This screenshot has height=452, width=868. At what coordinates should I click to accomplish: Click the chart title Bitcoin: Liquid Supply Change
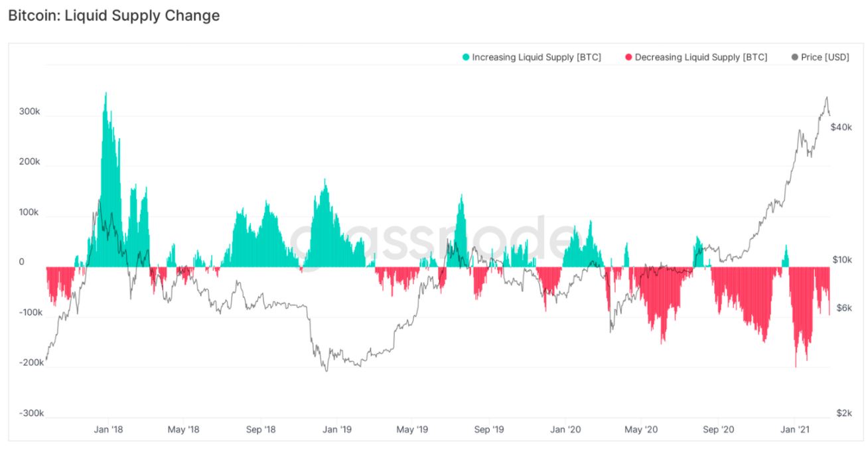(x=113, y=15)
